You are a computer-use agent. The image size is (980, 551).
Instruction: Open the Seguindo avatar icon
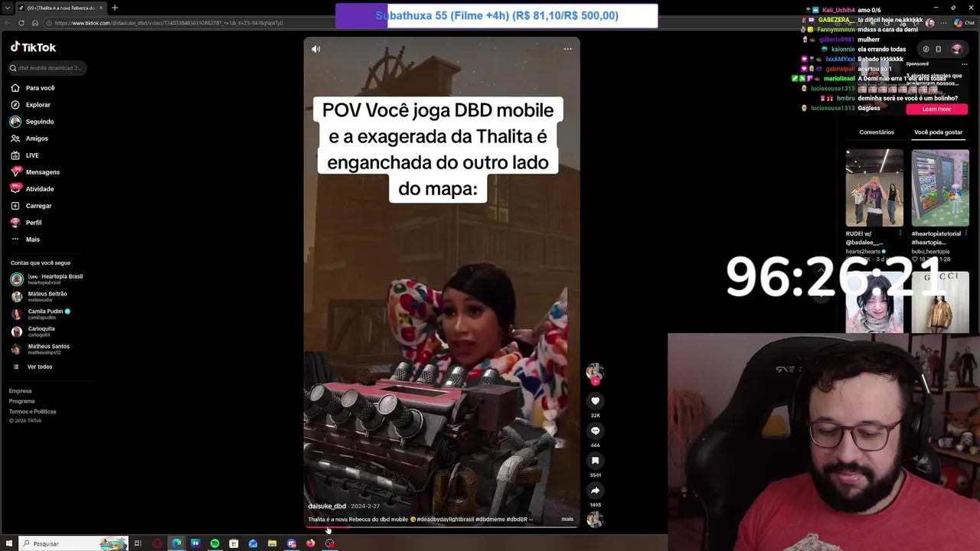tap(15, 122)
